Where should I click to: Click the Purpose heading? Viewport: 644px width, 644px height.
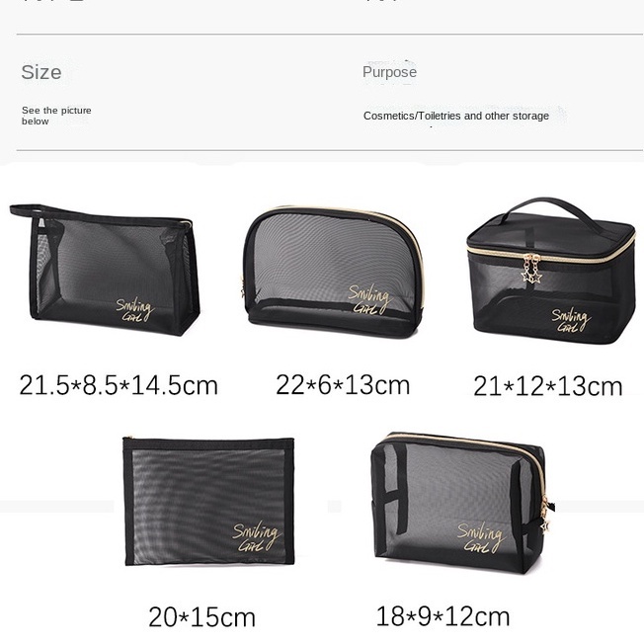[x=389, y=72]
